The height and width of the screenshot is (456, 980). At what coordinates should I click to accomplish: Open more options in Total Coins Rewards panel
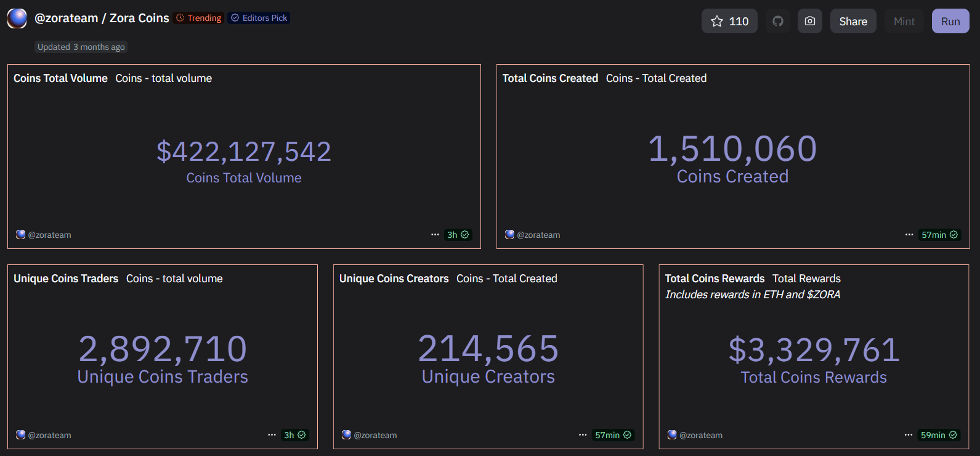909,435
